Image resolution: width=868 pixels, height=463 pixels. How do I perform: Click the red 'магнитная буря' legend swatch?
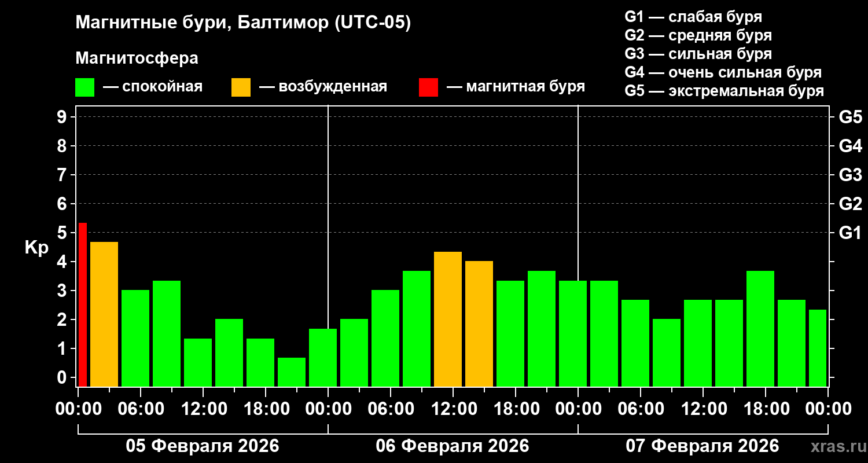pyautogui.click(x=428, y=87)
